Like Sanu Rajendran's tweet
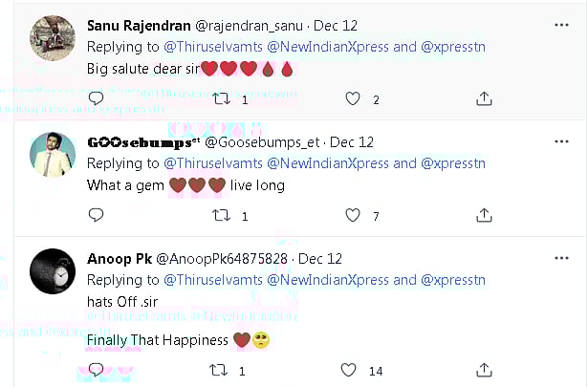588x387 pixels. click(x=354, y=98)
